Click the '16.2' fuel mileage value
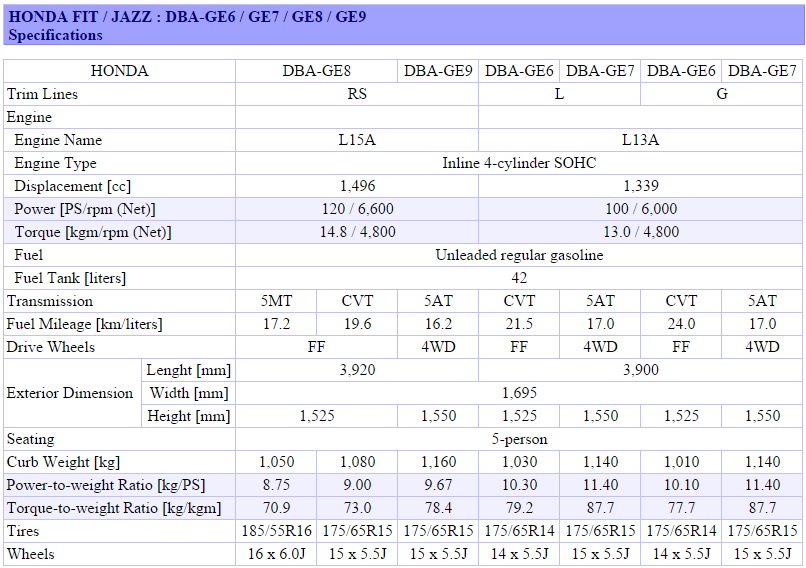 438,324
